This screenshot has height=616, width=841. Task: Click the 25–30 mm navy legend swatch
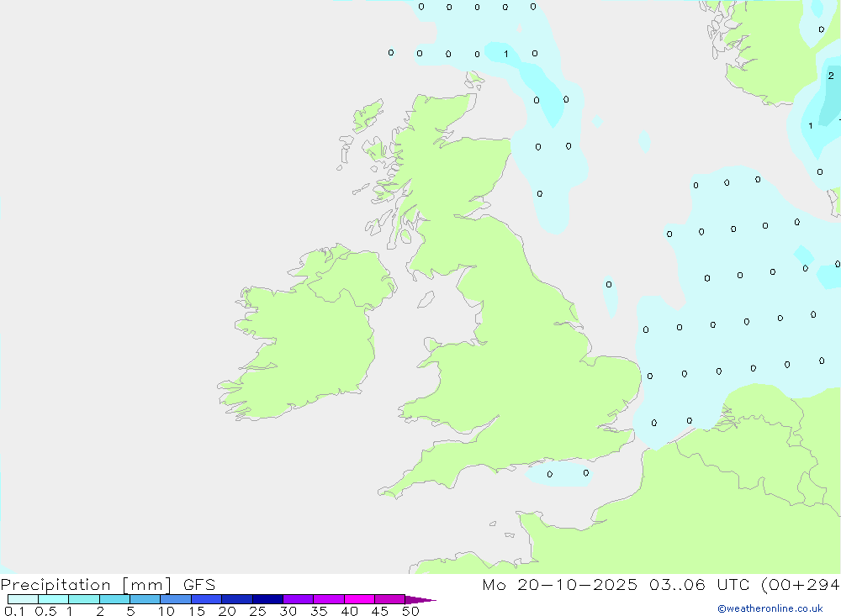(x=267, y=599)
